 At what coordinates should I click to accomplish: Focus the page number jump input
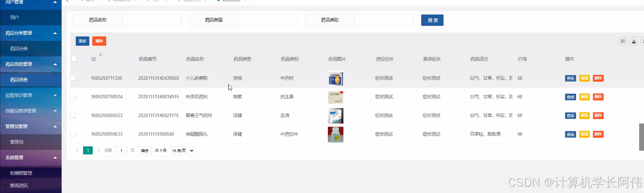(121, 151)
